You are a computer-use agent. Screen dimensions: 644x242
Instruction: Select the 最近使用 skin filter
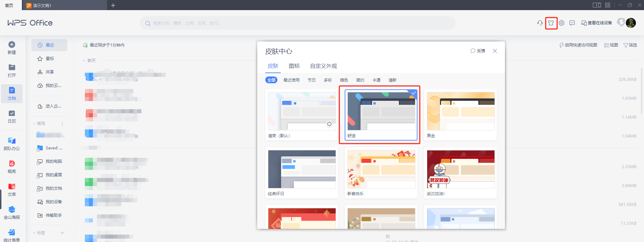coord(292,80)
